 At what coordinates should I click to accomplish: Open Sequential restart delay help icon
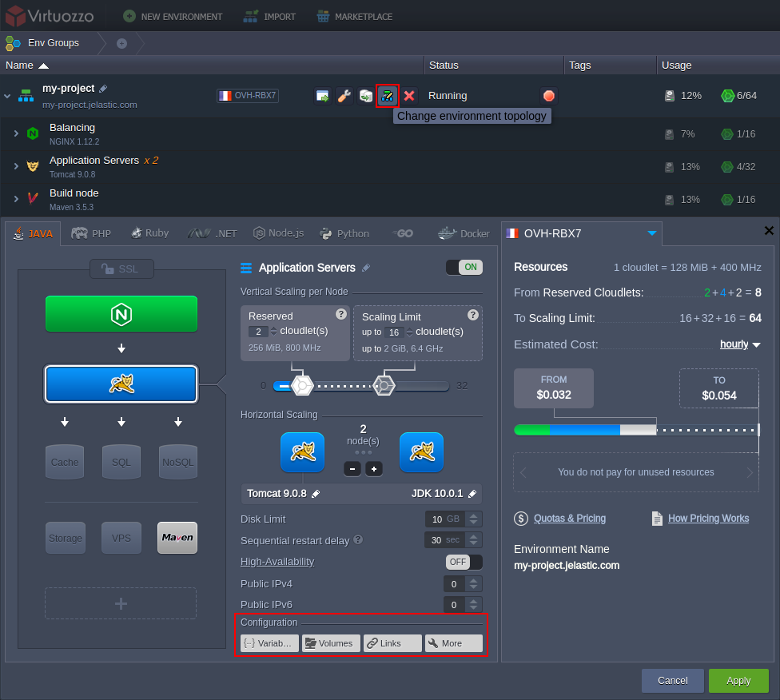(358, 540)
